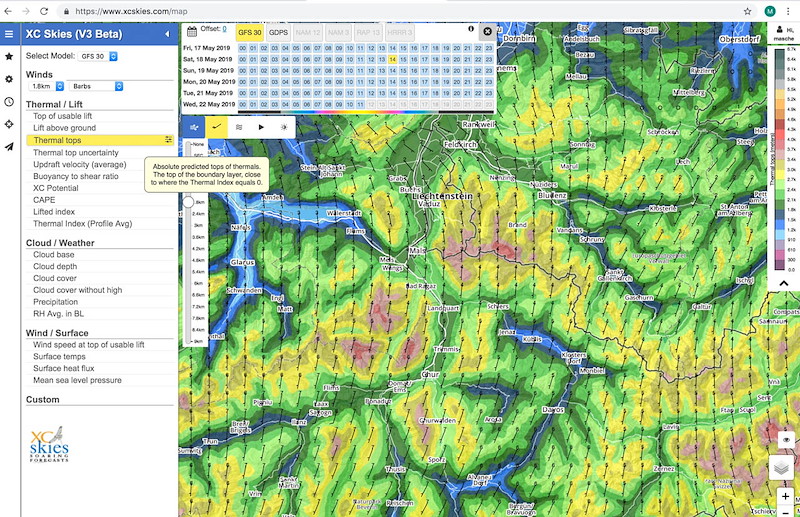Click the color scale bar under hour grid
Viewport: 800px width, 517px height.
click(x=365, y=112)
